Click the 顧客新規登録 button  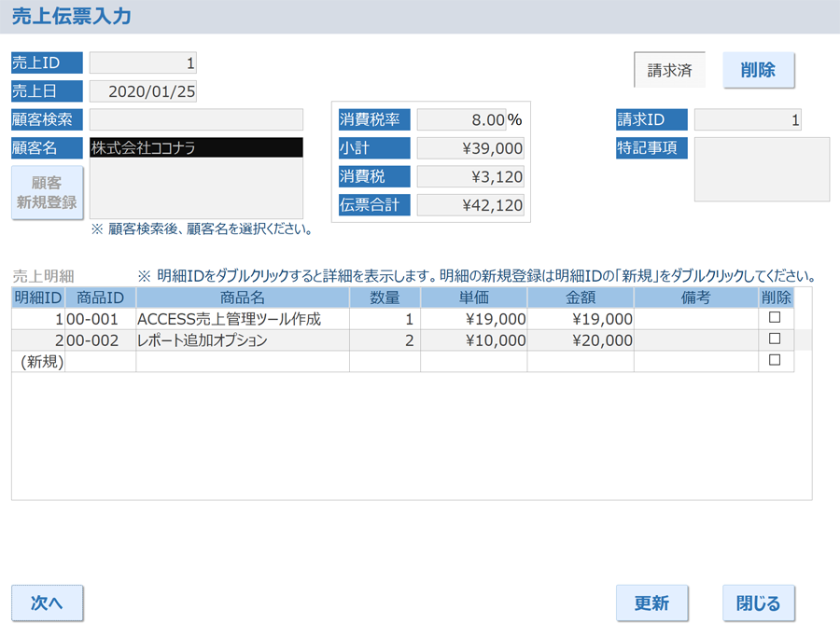pos(47,192)
